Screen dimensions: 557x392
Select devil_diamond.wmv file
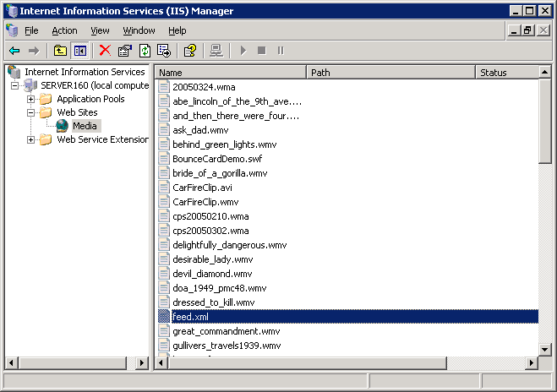click(x=212, y=274)
